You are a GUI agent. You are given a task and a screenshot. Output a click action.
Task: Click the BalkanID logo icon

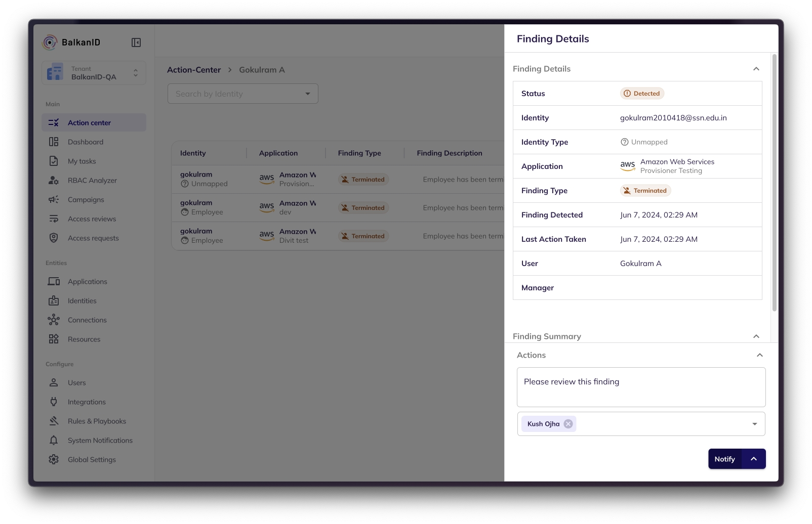pyautogui.click(x=50, y=42)
